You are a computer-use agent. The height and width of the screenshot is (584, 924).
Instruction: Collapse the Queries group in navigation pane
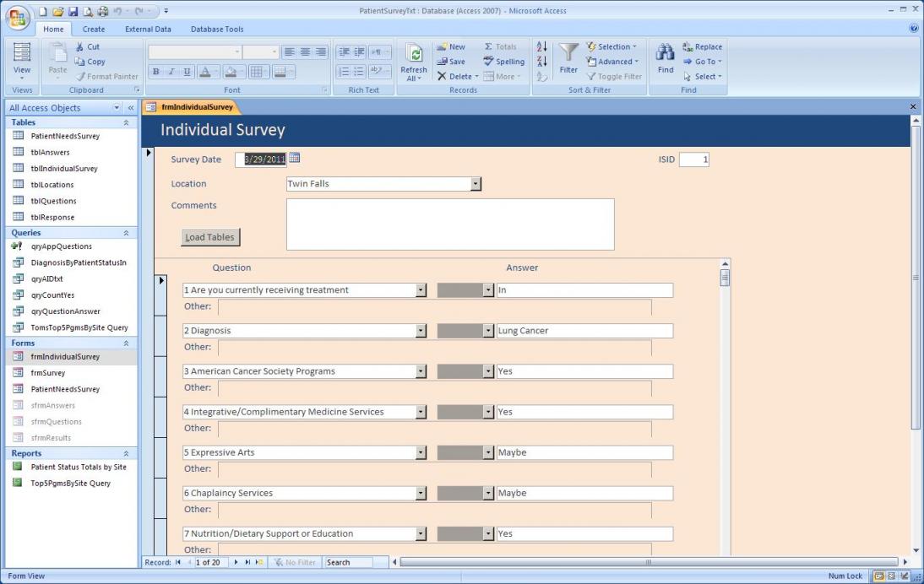126,233
